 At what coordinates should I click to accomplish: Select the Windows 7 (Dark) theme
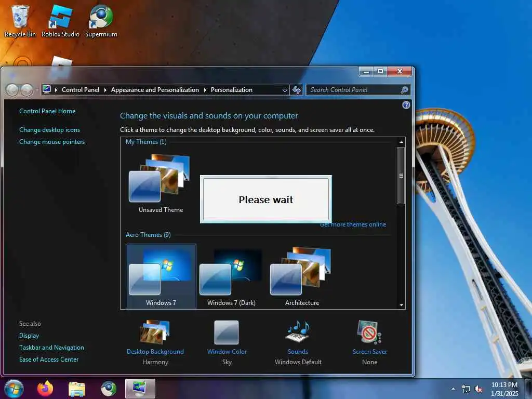[x=231, y=276]
